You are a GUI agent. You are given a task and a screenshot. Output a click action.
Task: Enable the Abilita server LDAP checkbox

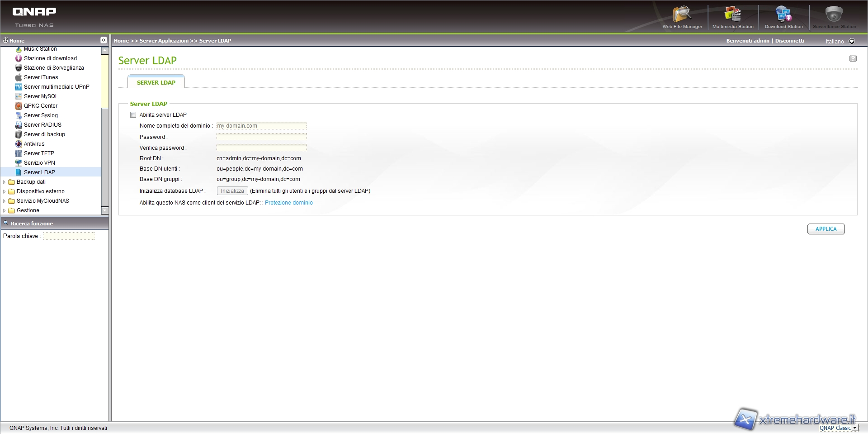point(133,115)
